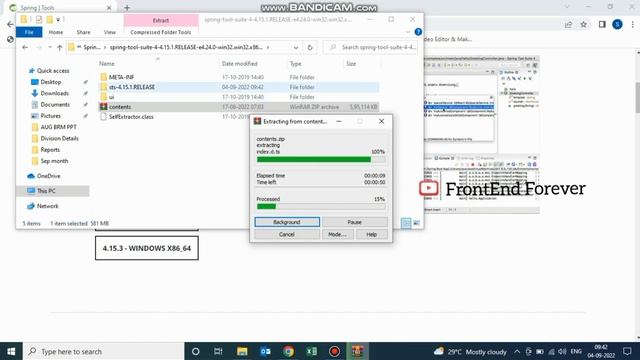Switch to the Home ribbon tab
640x360 pixels.
click(56, 32)
